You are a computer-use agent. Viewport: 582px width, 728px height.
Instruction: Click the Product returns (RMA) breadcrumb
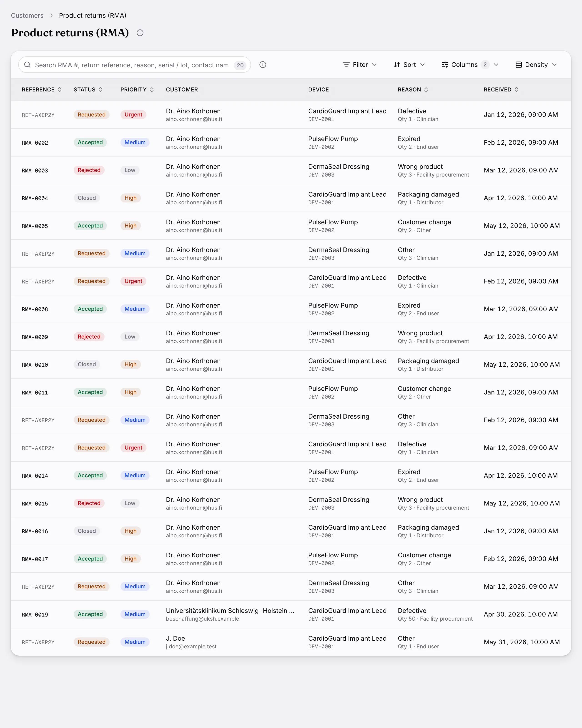93,15
